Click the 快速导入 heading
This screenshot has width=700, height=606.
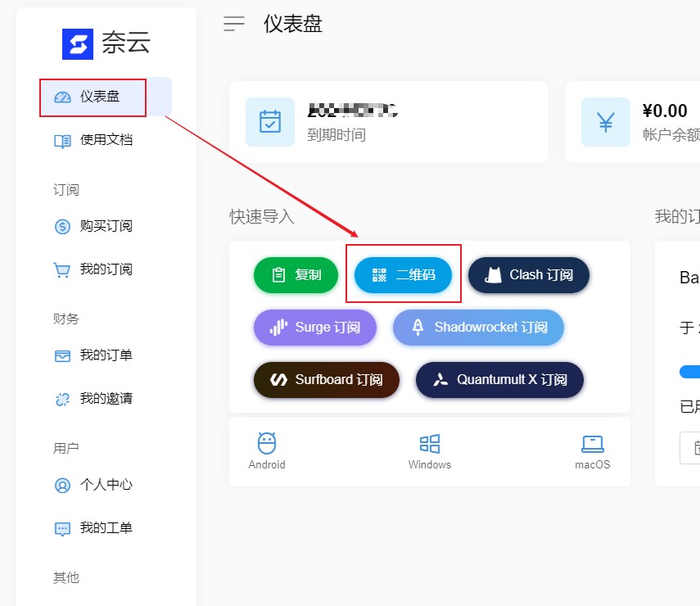coord(262,217)
